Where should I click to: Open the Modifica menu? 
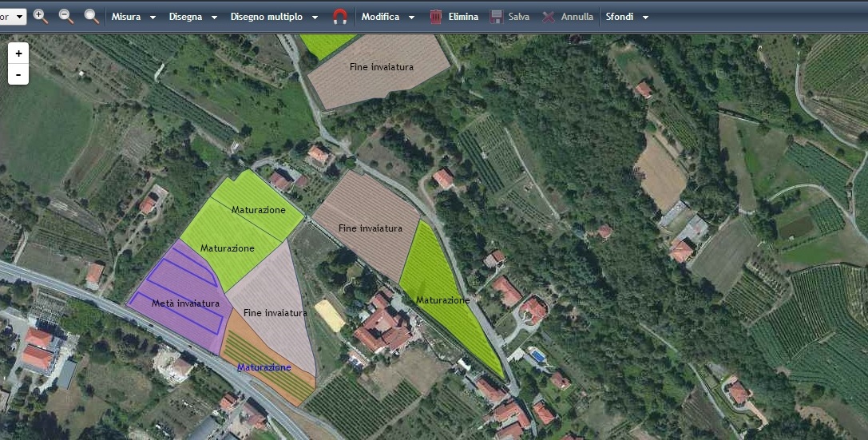[388, 17]
